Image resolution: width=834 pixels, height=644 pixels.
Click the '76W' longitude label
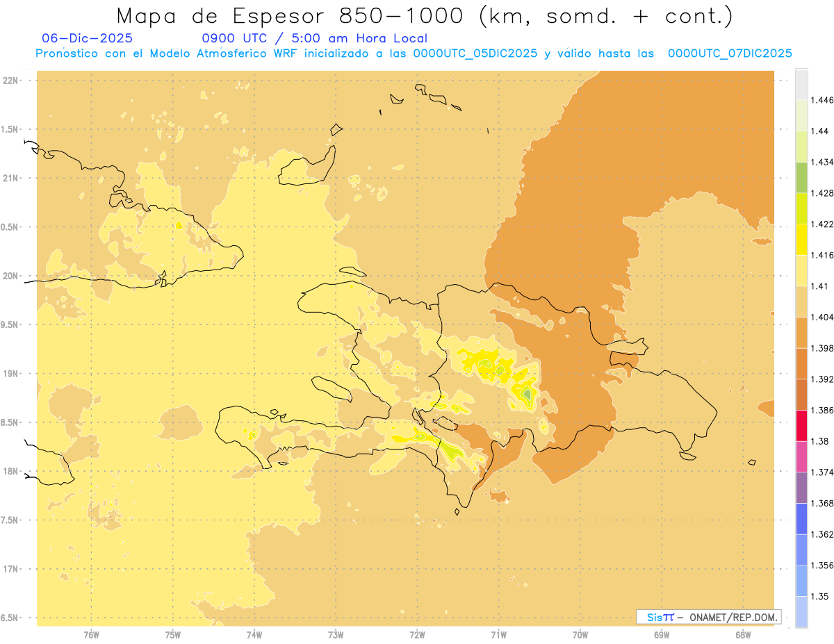click(x=91, y=634)
